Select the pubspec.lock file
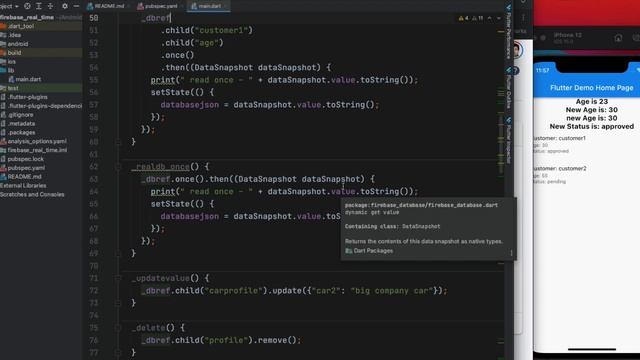Screen dimensions: 640x360 pos(25,159)
